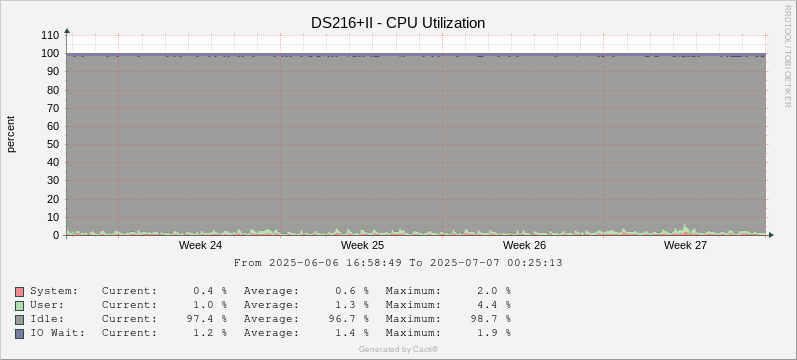This screenshot has height=360, width=797.
Task: Click the 100 tick on the y-axis
Action: pyautogui.click(x=52, y=53)
